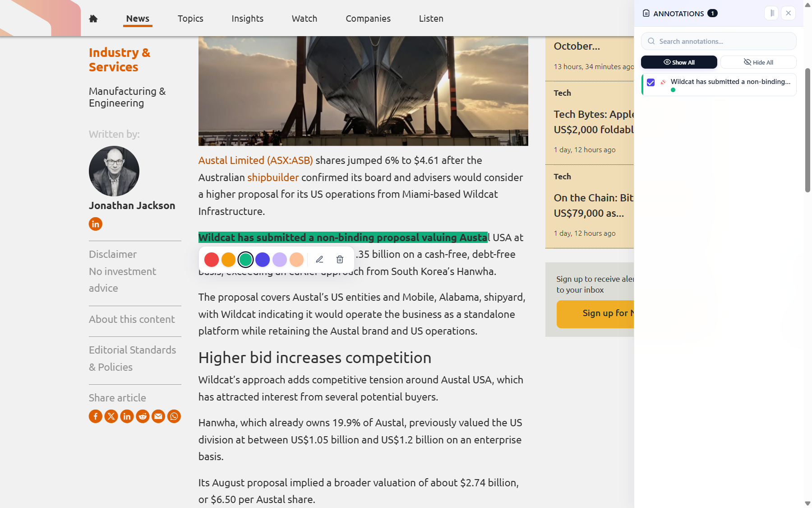Open Manufacturing & Engineering link

click(127, 97)
